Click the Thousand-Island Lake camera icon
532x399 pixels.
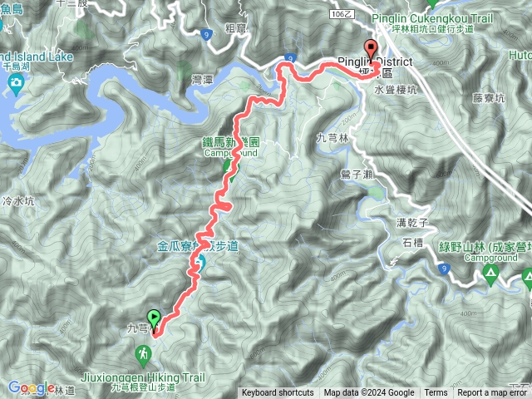click(16, 84)
